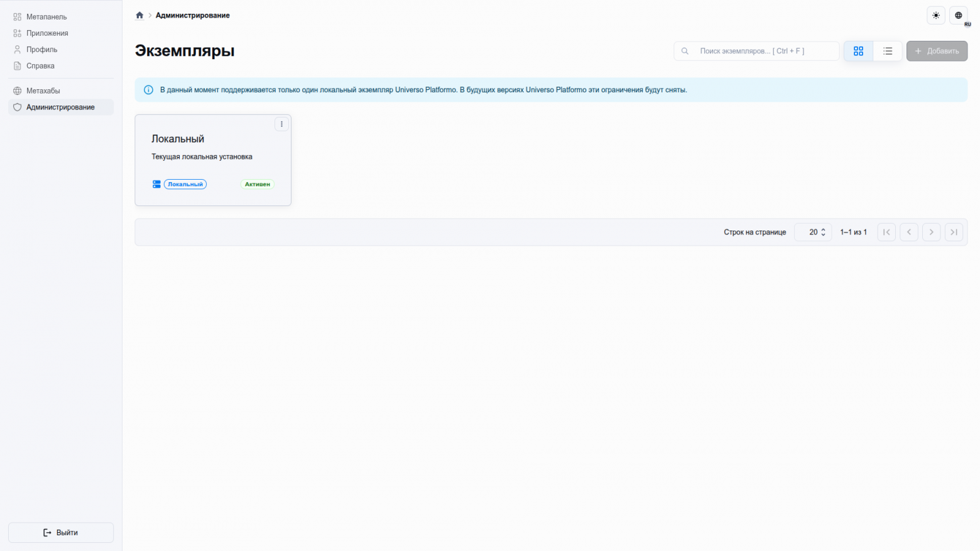The height and width of the screenshot is (551, 980).
Task: Open the language selector globe icon
Action: [x=959, y=15]
